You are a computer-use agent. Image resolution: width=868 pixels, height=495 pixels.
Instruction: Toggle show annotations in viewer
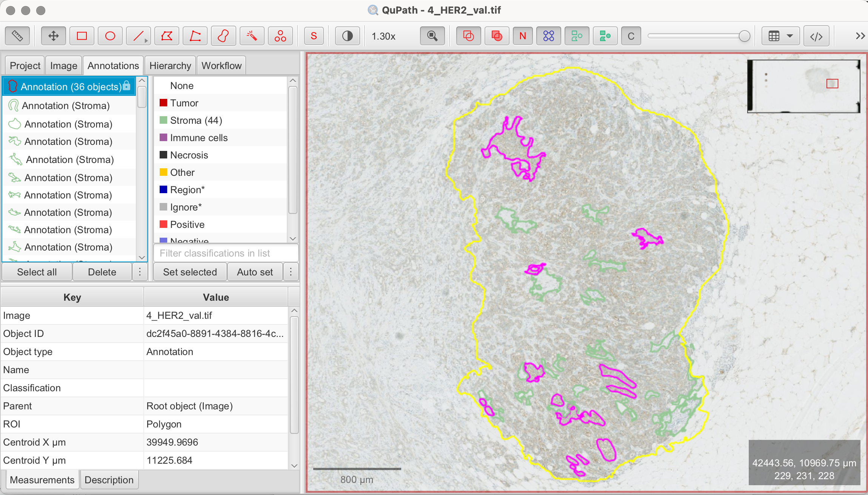[x=468, y=36]
